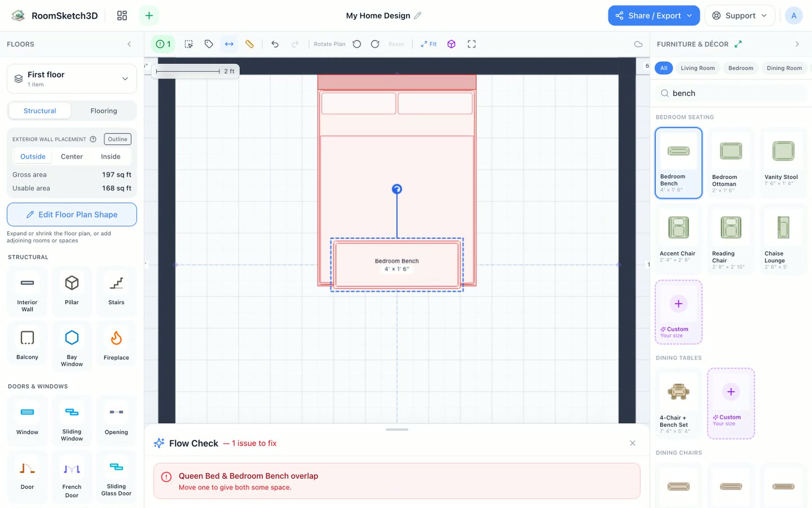
Task: Rotate plan counter-clockwise
Action: pyautogui.click(x=357, y=44)
